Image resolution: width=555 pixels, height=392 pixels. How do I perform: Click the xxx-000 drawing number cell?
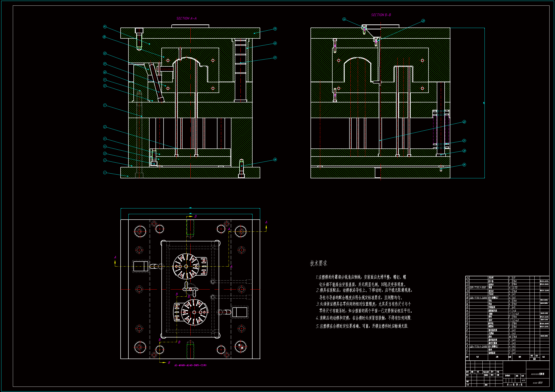click(x=538, y=383)
